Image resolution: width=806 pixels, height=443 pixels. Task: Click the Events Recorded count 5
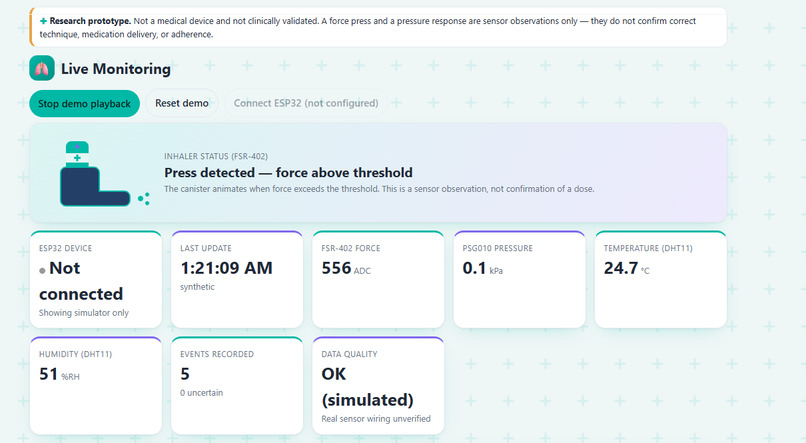pos(185,374)
